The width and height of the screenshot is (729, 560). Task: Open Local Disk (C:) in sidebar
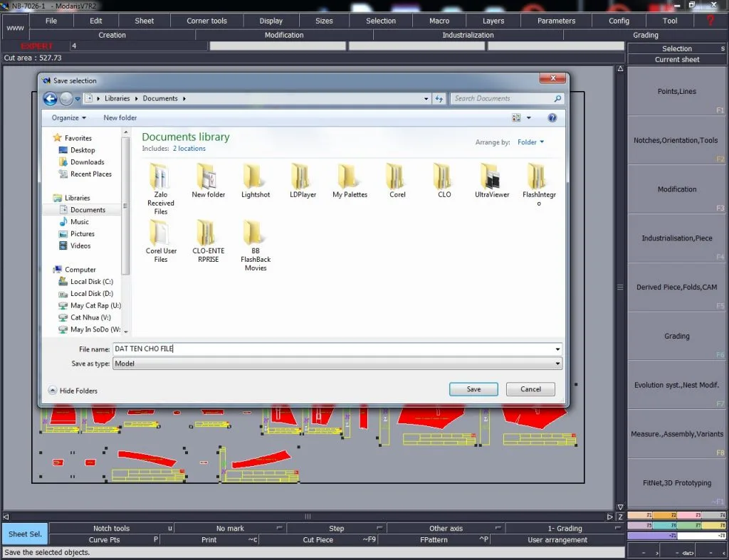(91, 282)
